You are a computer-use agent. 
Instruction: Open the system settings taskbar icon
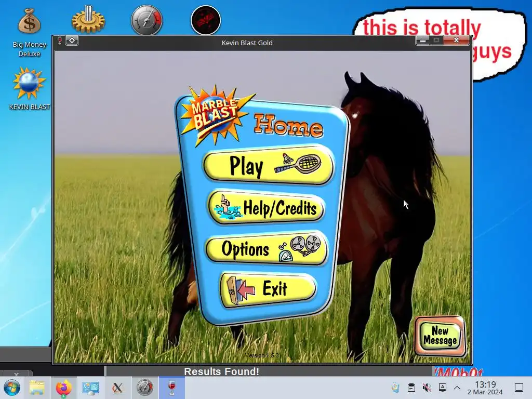90,388
